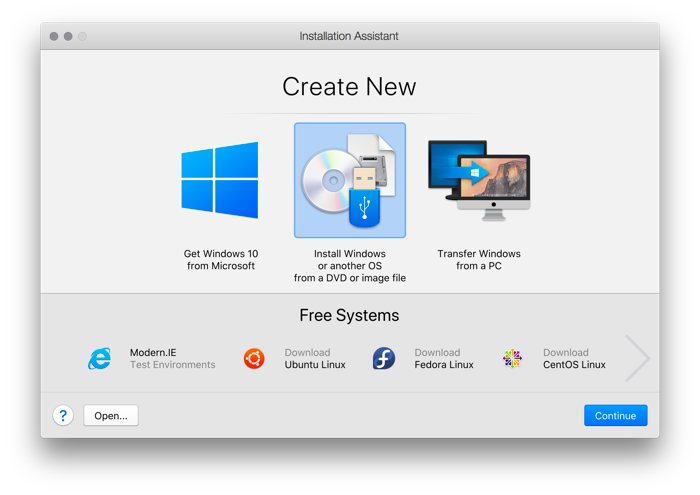The image size is (700, 495).
Task: Click 'Transfer Windows from a PC' label
Action: tap(479, 260)
